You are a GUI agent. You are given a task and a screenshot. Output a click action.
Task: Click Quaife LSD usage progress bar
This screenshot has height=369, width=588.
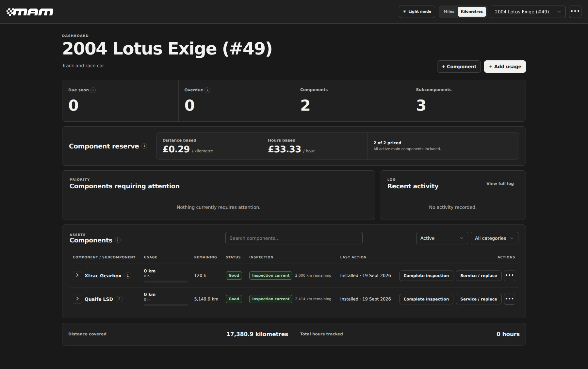(166, 305)
